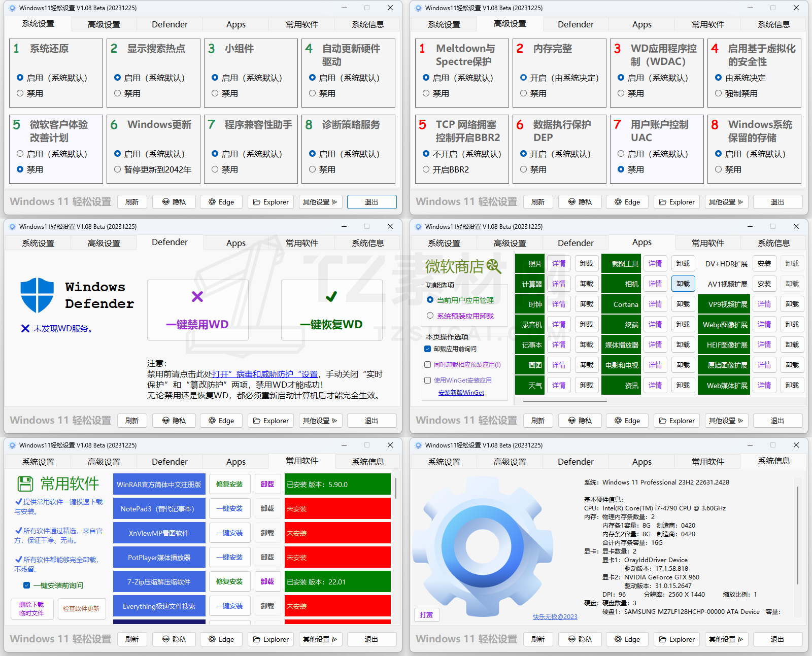Screen dimensions: 812x656
Task: Toggle 一键安装前询问 checkbox
Action: tap(27, 585)
